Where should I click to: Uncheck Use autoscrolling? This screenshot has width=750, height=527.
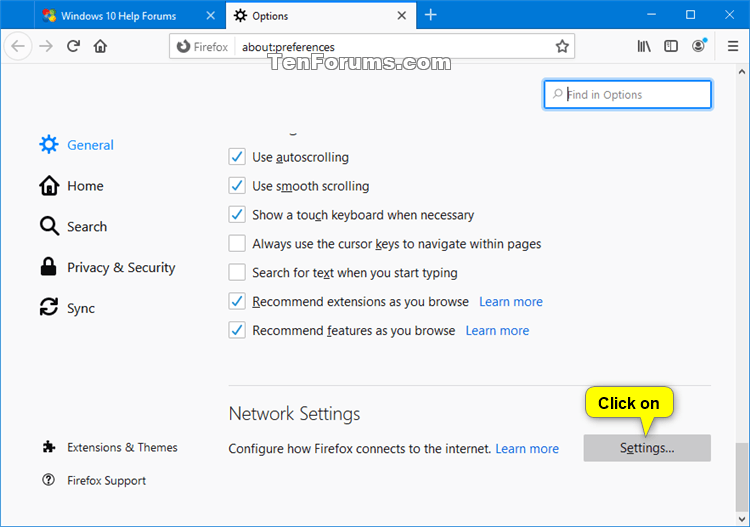coord(237,157)
